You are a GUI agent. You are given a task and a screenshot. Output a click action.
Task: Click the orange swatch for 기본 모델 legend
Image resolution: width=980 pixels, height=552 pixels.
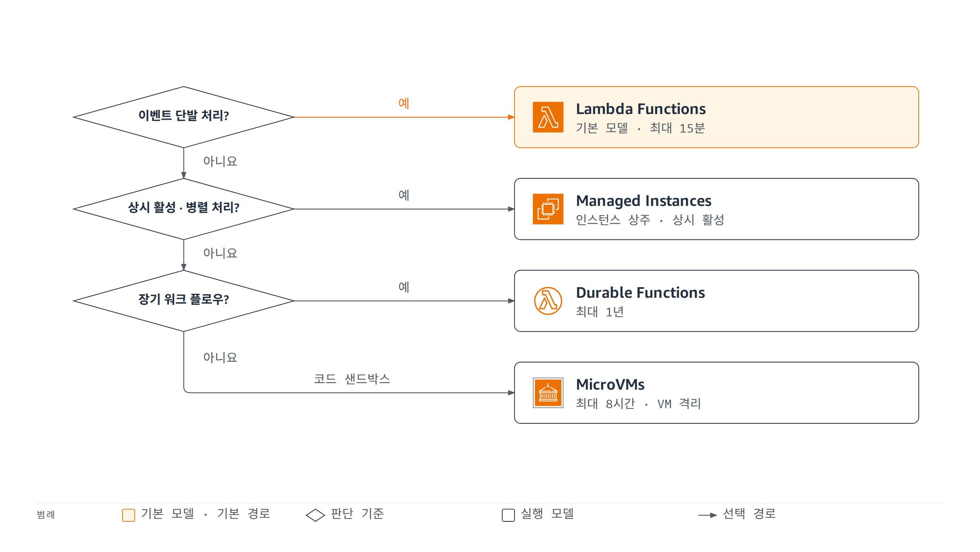point(129,515)
